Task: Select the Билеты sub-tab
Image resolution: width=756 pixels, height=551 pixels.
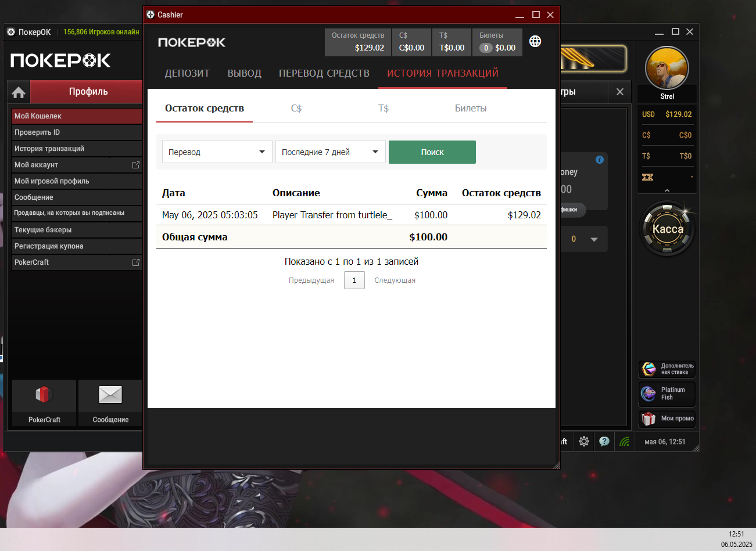Action: click(x=471, y=108)
